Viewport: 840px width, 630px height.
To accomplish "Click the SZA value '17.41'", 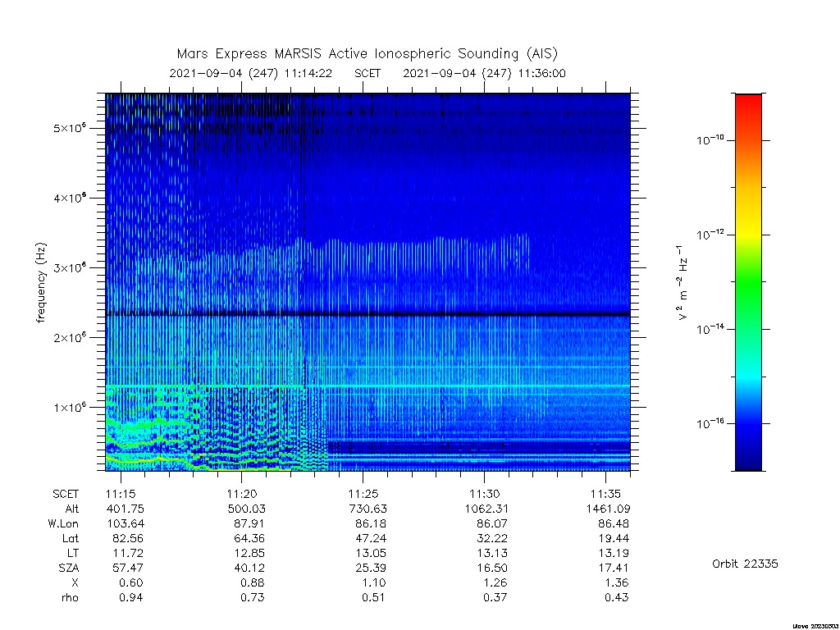I will coord(614,568).
